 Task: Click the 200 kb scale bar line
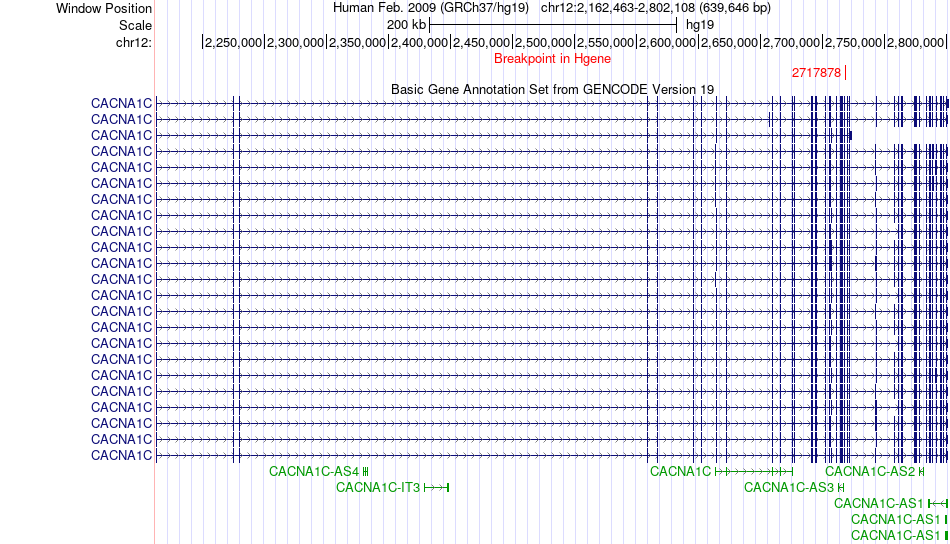(553, 24)
